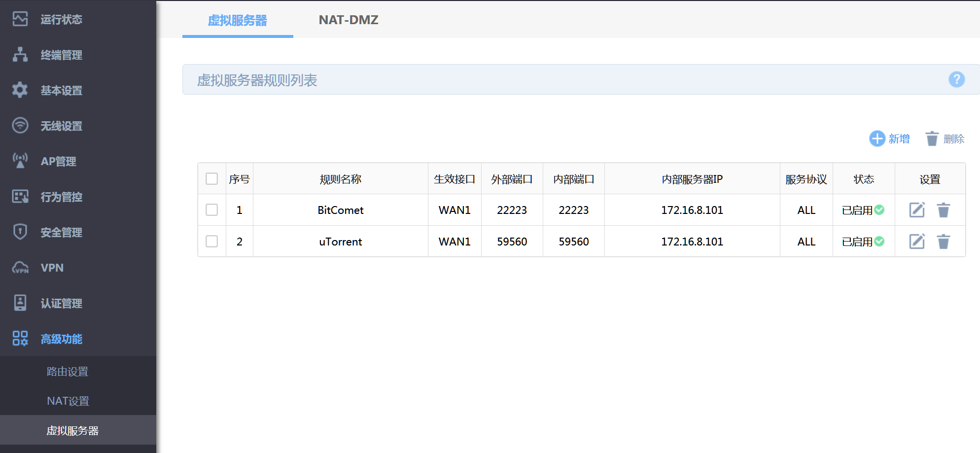Open help with the question mark icon
The width and height of the screenshot is (980, 453).
point(956,79)
